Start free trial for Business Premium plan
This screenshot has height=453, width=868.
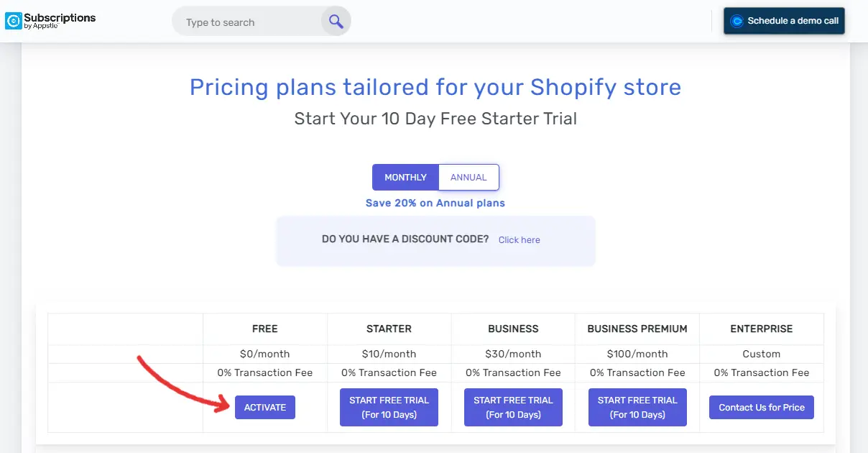pos(637,408)
